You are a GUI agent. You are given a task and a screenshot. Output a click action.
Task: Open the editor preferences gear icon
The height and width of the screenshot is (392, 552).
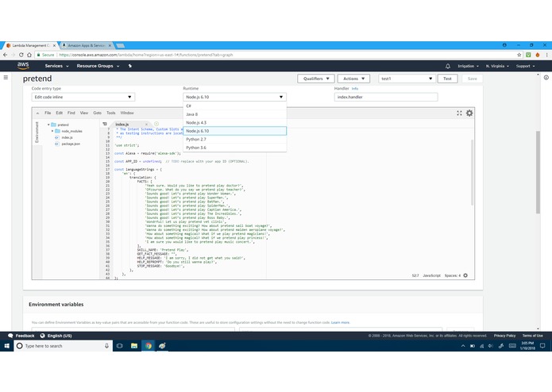[469, 113]
